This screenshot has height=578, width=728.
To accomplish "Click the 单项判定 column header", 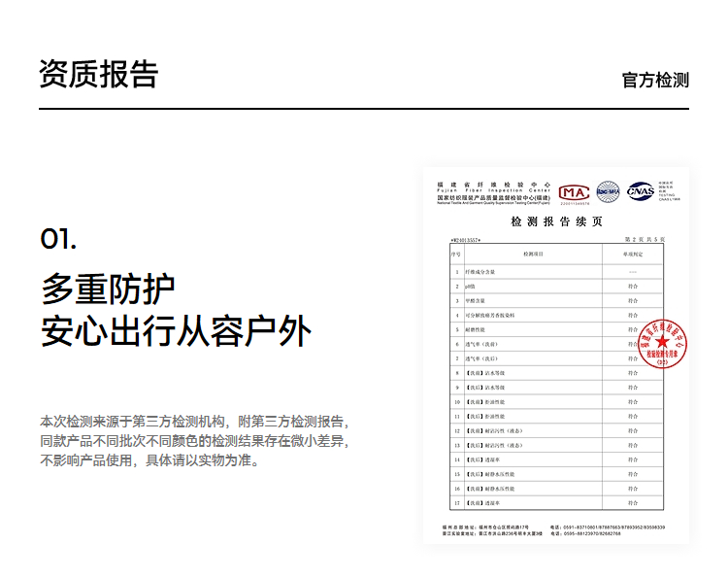I will [632, 254].
